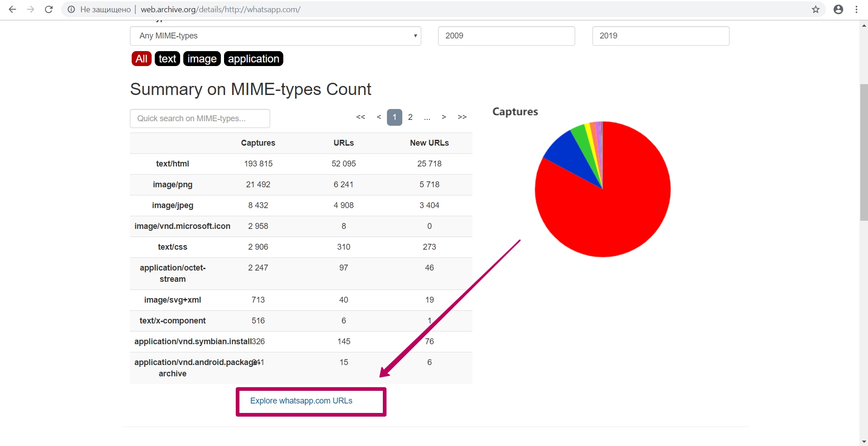This screenshot has width=868, height=446.
Task: Click the 21 492 captures value
Action: pyautogui.click(x=258, y=185)
